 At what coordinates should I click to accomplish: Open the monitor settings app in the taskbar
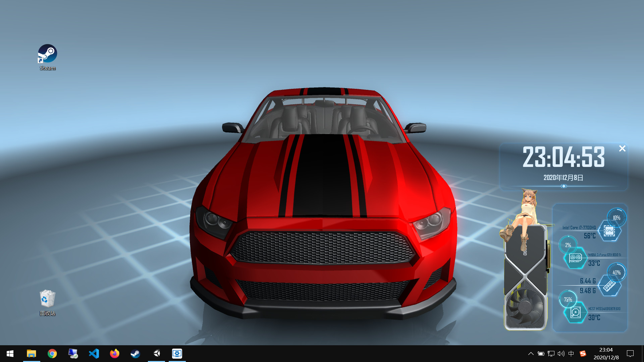point(177,354)
